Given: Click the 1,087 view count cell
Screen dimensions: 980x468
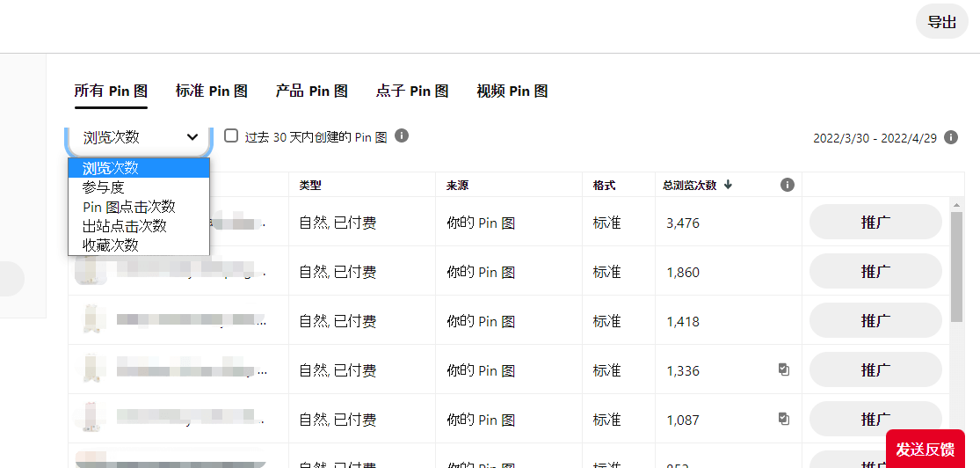Looking at the screenshot, I should point(683,420).
